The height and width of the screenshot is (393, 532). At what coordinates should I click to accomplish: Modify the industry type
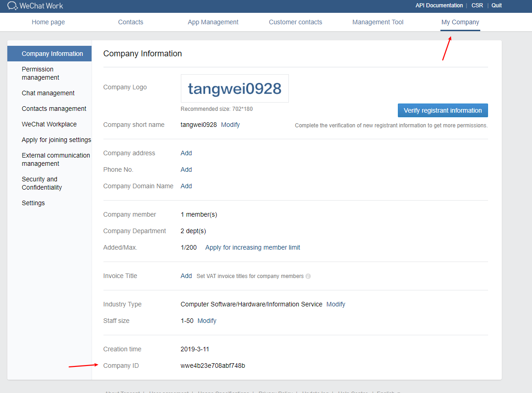coord(336,304)
